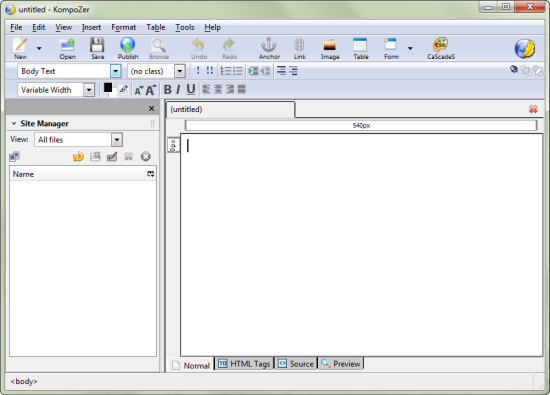Apply emphasis with single exclamation icon
The height and width of the screenshot is (395, 550).
tap(198, 71)
